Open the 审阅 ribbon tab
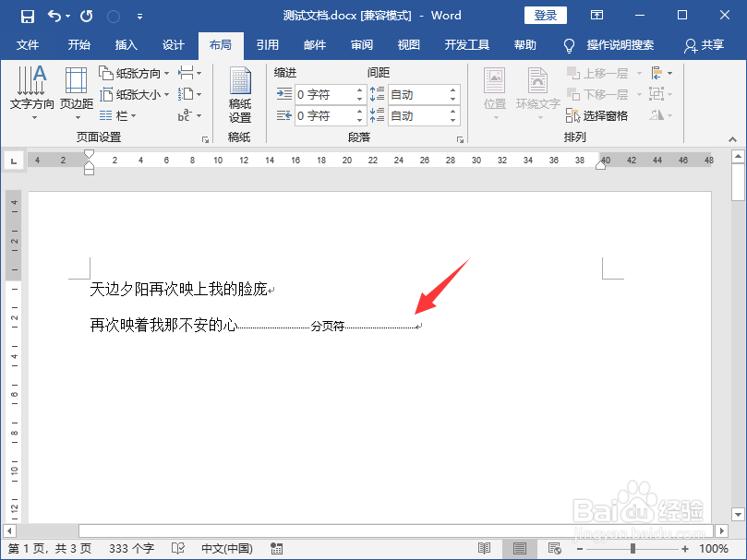Image resolution: width=747 pixels, height=560 pixels. (x=361, y=44)
